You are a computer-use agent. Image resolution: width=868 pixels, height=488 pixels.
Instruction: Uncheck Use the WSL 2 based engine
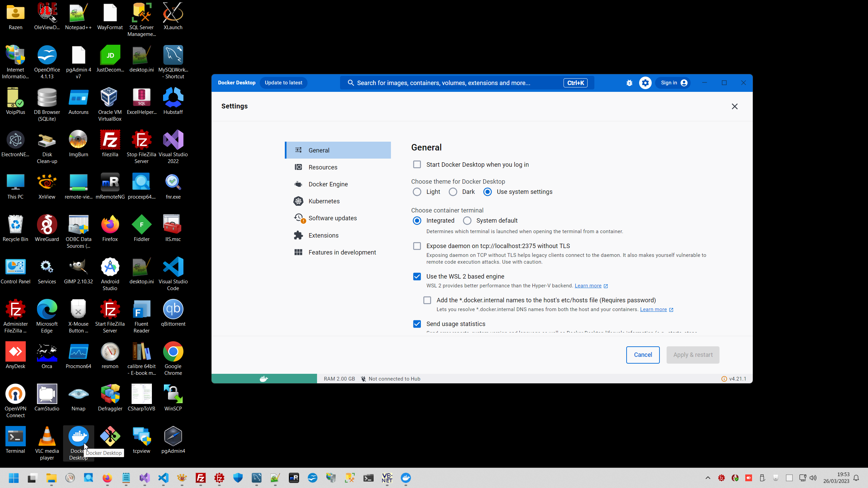417,277
